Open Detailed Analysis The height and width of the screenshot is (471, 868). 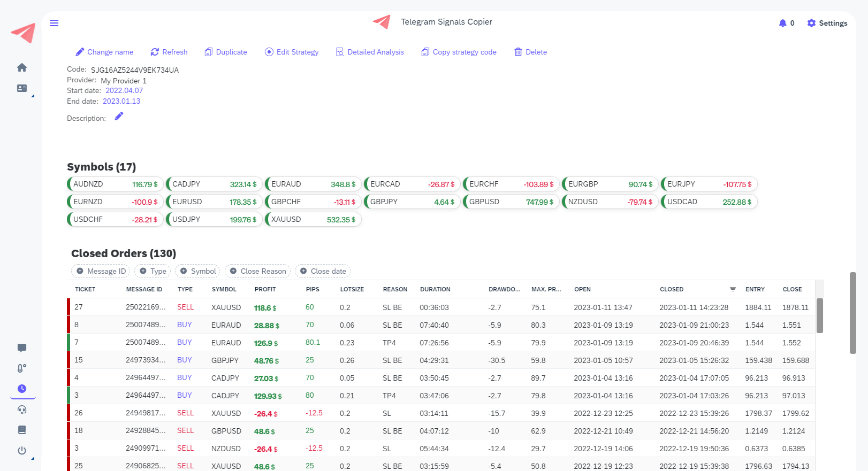click(x=370, y=52)
